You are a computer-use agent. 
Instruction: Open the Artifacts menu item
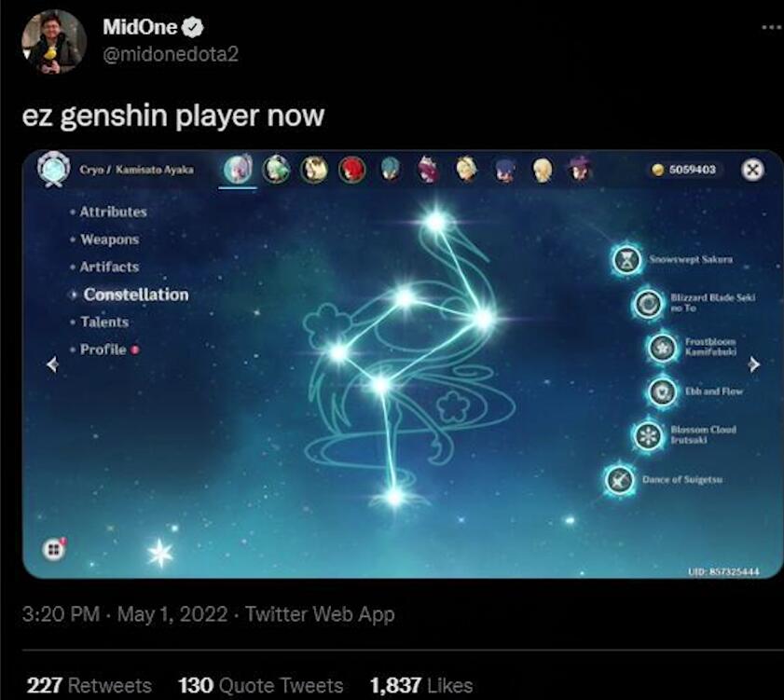click(109, 267)
